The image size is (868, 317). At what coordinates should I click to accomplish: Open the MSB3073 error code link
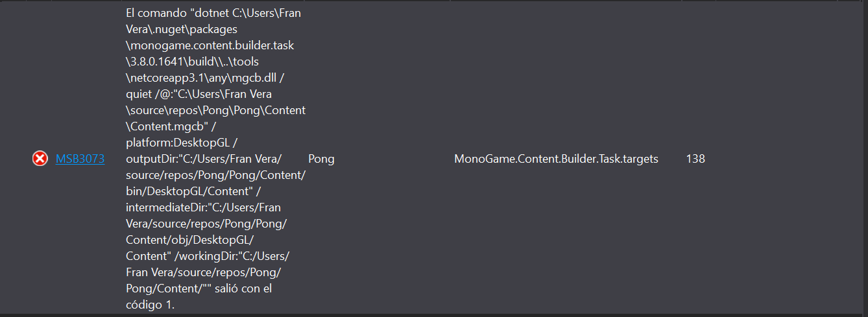point(80,159)
